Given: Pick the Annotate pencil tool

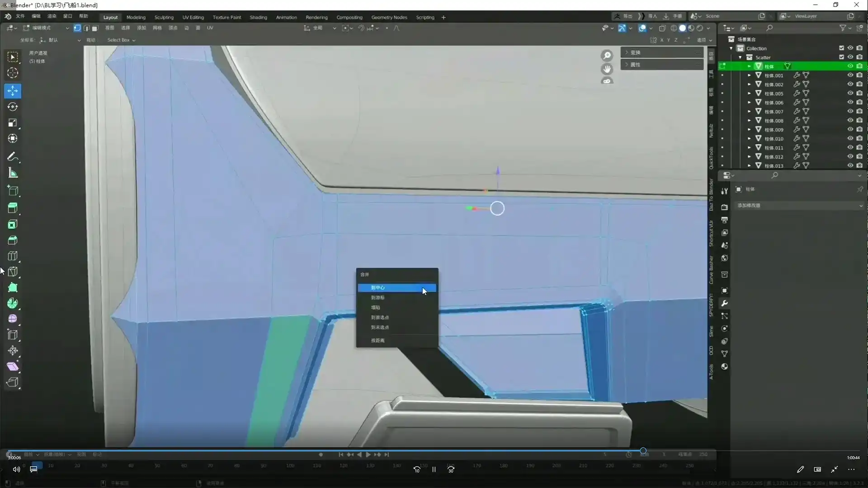Looking at the screenshot, I should click(x=13, y=157).
